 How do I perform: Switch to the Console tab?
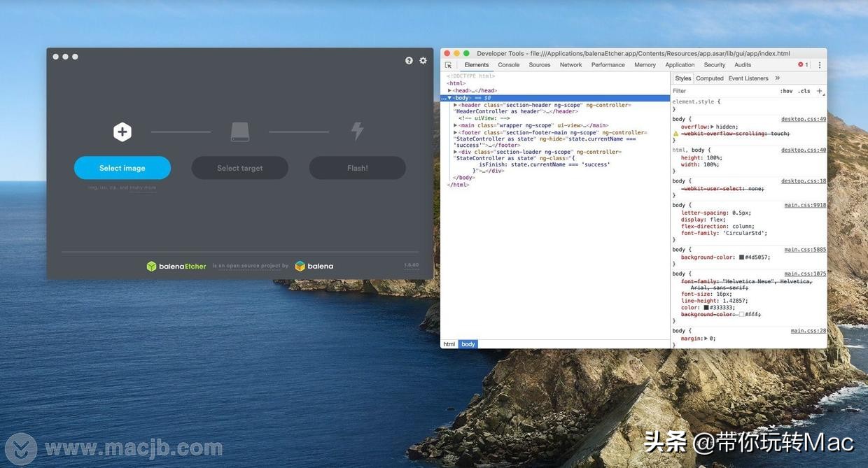click(x=509, y=65)
